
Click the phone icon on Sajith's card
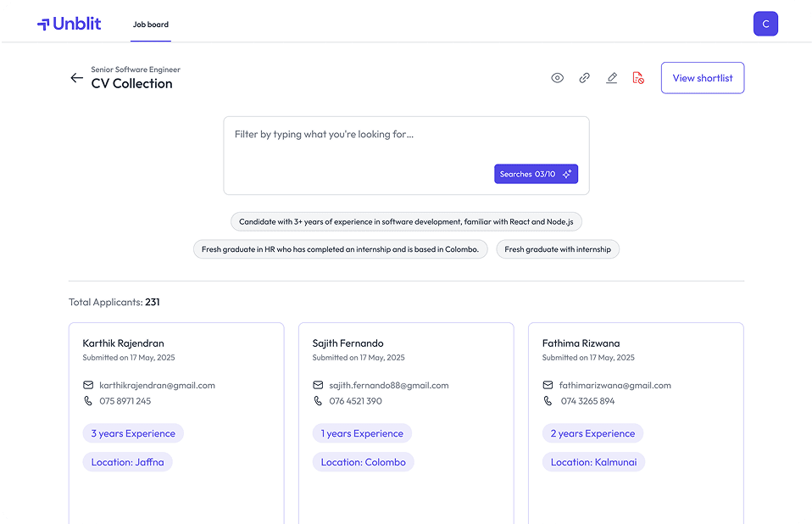point(318,401)
